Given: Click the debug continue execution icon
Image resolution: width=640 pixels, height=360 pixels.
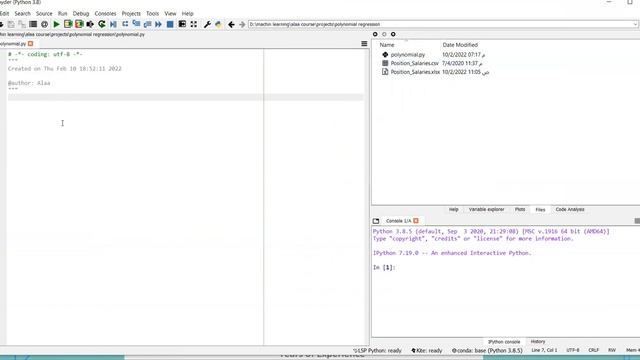Looking at the screenshot, I should (158, 24).
